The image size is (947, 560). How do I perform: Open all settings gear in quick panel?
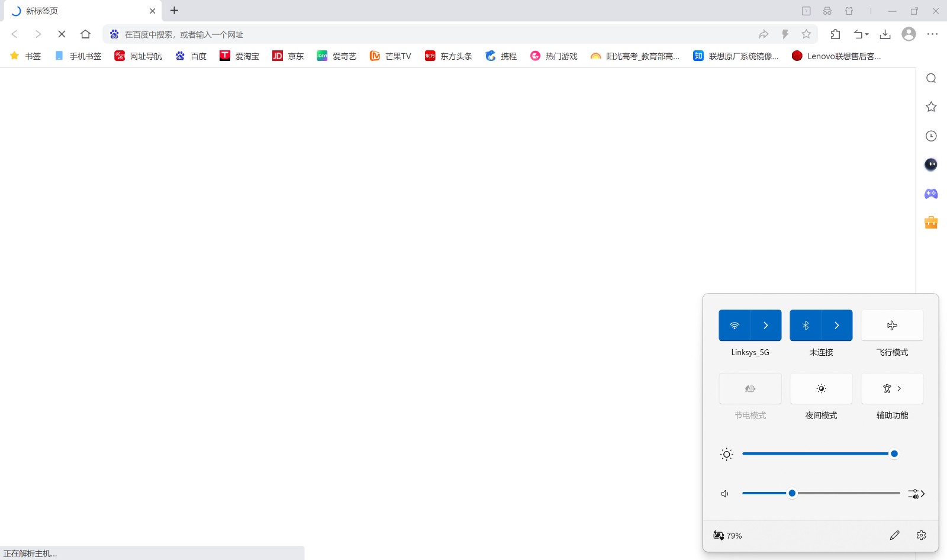[921, 535]
